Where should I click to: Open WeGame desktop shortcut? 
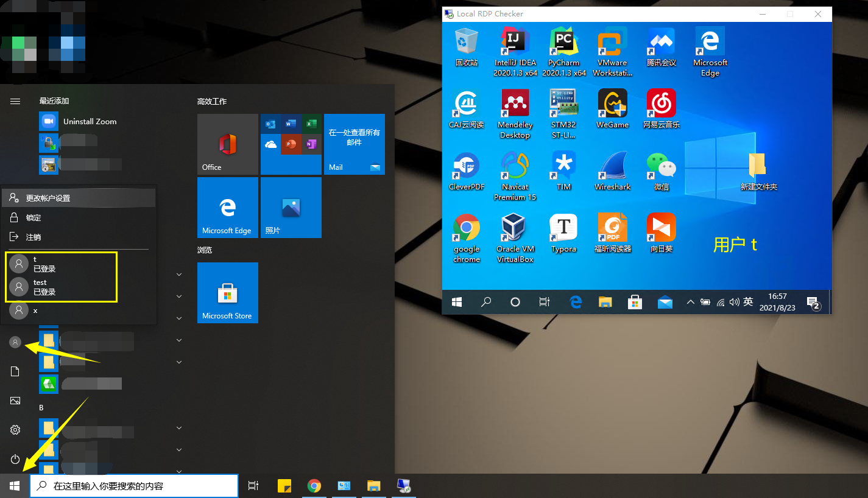pos(612,110)
